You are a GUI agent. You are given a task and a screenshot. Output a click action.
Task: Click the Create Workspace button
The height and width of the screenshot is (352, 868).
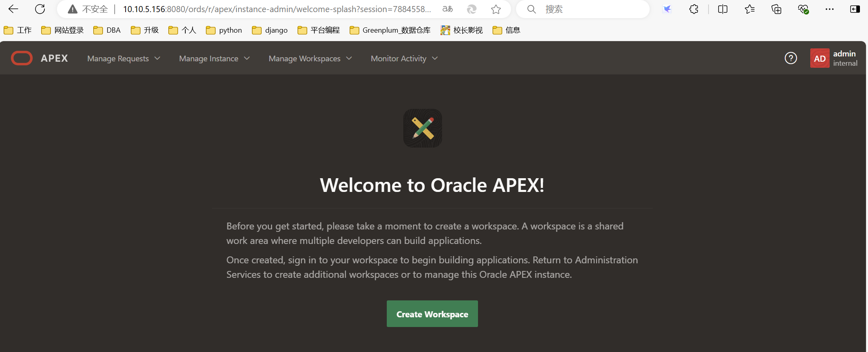click(x=432, y=314)
